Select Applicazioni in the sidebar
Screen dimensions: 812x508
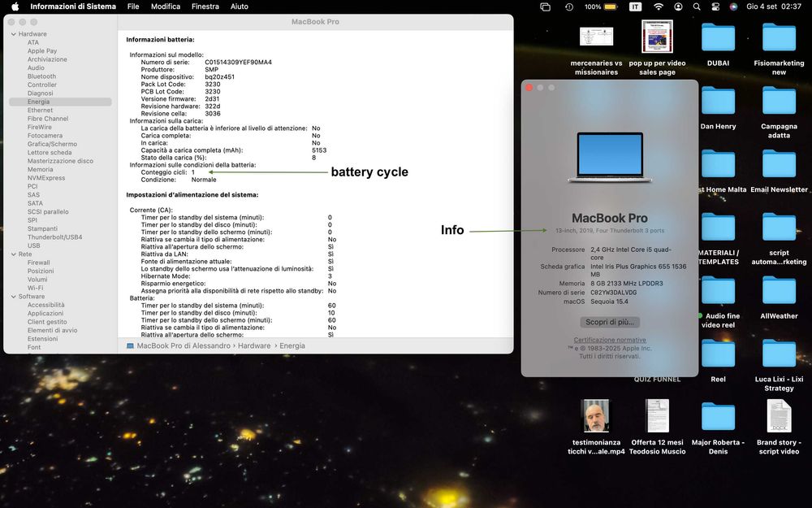[x=45, y=314]
